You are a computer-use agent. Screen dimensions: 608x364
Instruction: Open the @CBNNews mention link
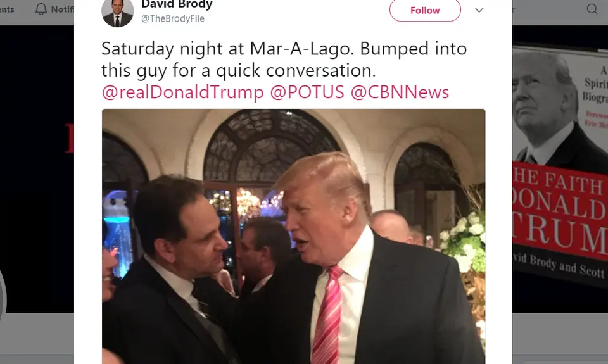coord(400,92)
